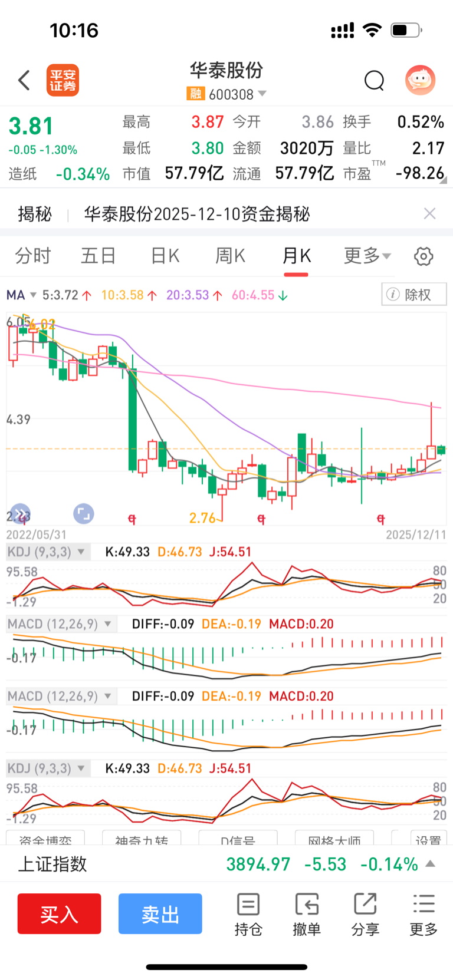Expand quote details corner triangle
The width and height of the screenshot is (453, 980).
click(443, 181)
